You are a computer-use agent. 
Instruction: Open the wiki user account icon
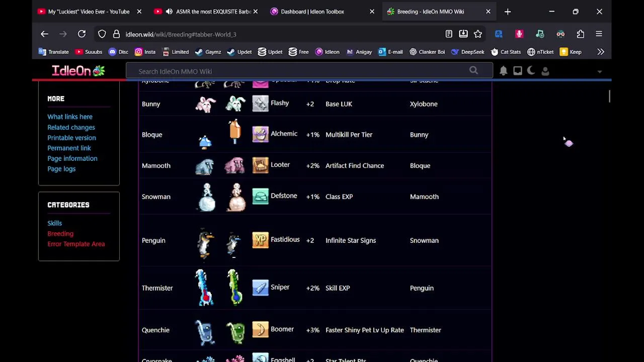(545, 71)
